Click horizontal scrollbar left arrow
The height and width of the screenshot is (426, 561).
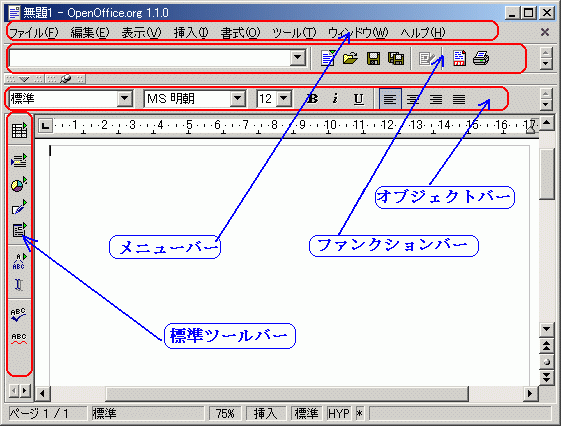[x=42, y=394]
